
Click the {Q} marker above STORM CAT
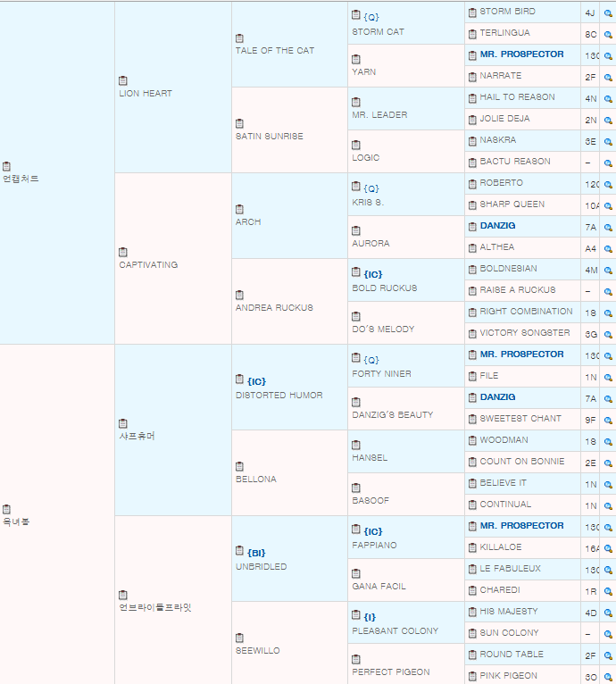371,17
